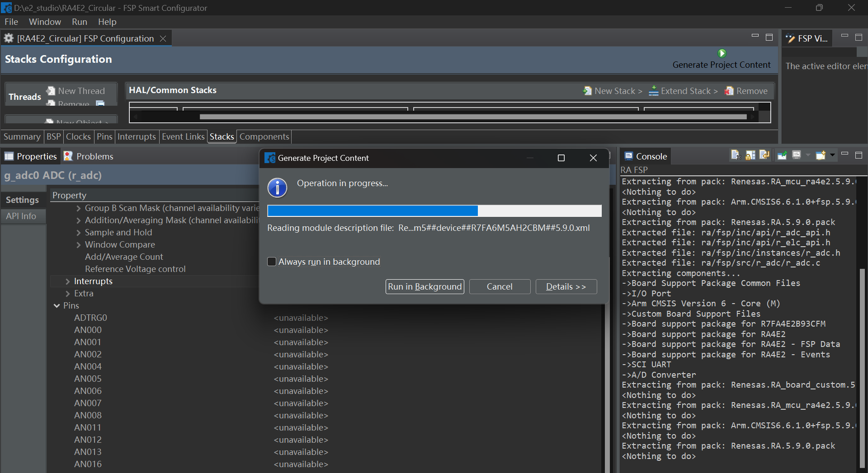Click the Properties tab icon
Viewport: 868px width, 473px height.
coord(9,156)
